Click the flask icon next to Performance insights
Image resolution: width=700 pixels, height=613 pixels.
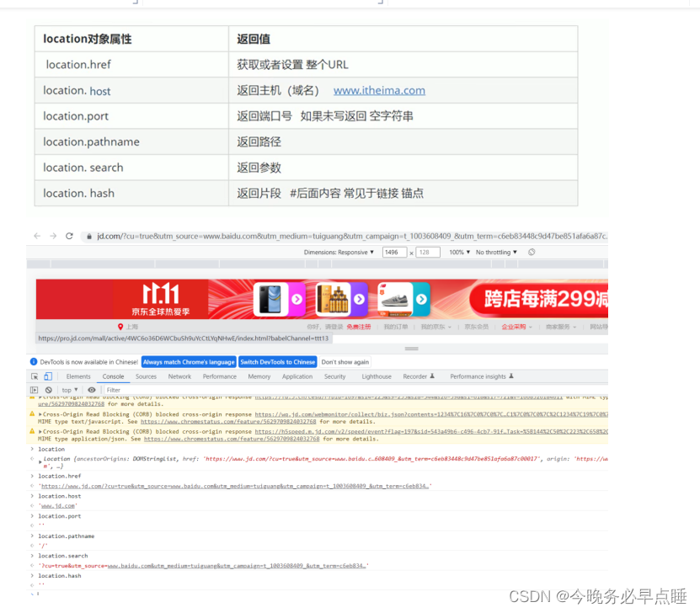click(511, 376)
